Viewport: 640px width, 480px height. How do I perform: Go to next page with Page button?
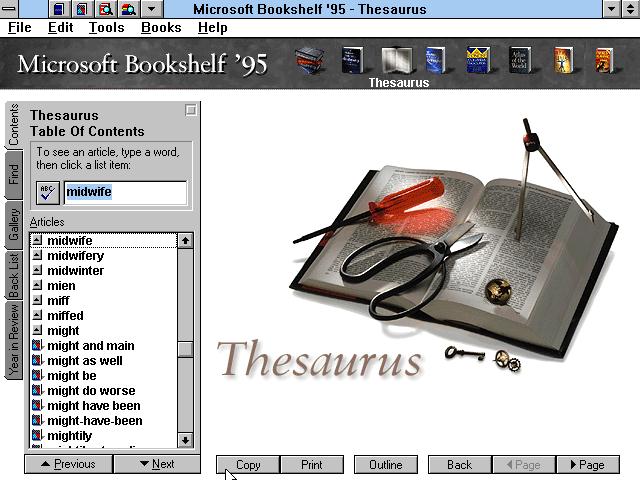tap(587, 465)
